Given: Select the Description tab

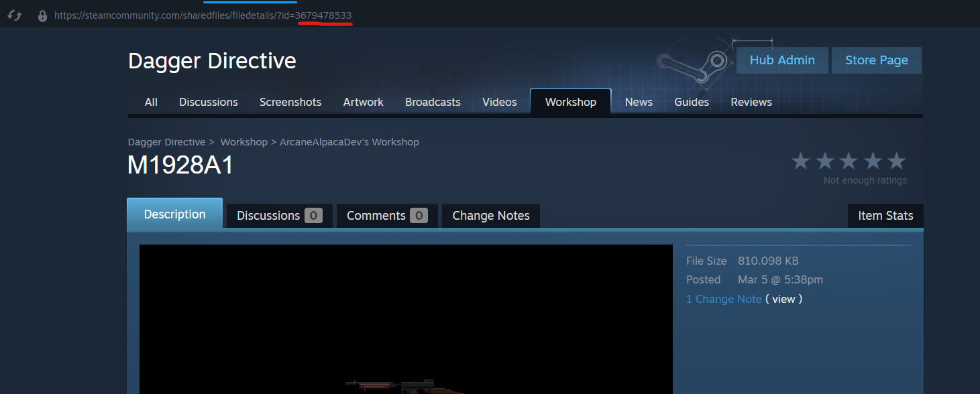Looking at the screenshot, I should pyautogui.click(x=174, y=214).
